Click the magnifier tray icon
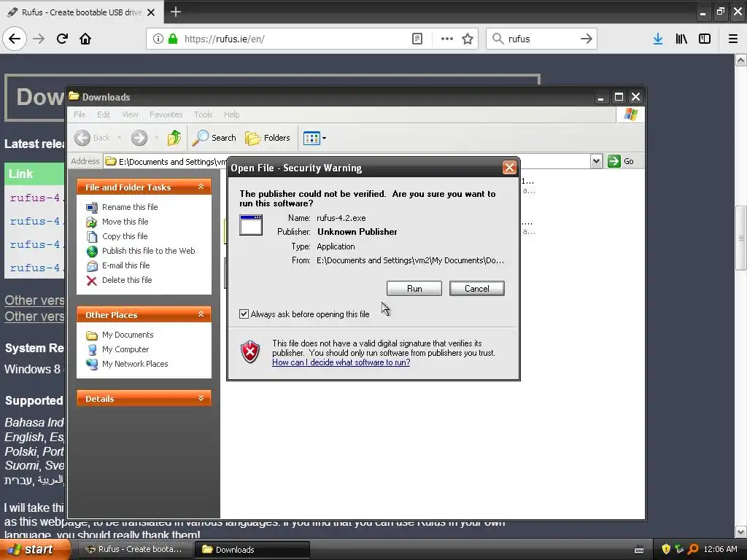The width and height of the screenshot is (747, 560). coord(693,549)
